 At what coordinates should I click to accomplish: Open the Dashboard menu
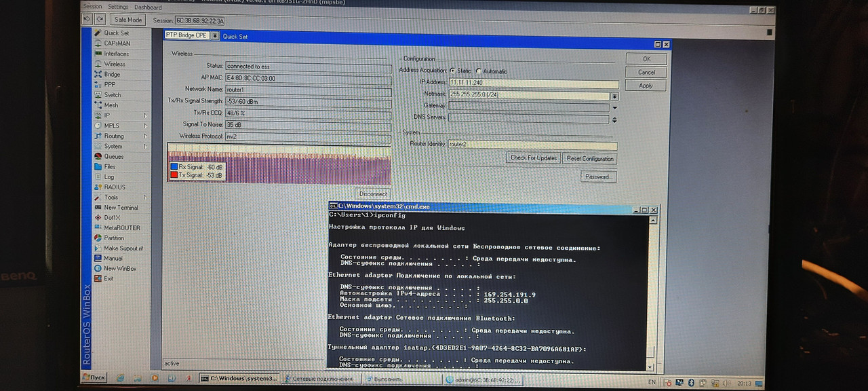coord(148,7)
